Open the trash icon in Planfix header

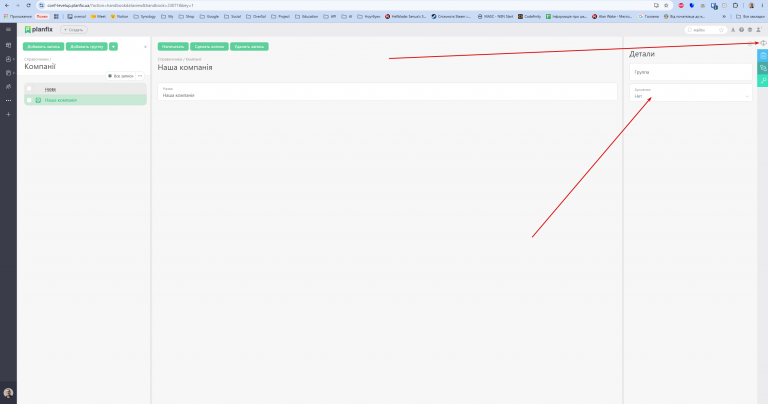tap(749, 30)
